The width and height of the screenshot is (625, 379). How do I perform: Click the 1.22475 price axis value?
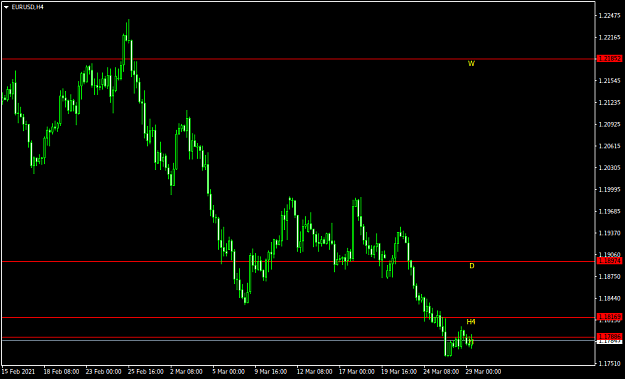point(610,16)
